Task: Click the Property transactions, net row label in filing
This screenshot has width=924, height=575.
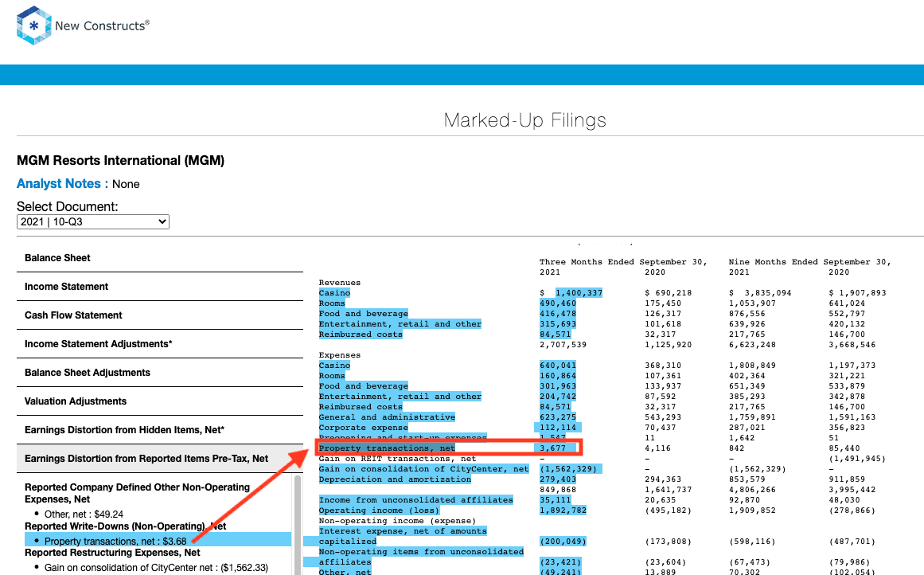Action: (x=387, y=448)
